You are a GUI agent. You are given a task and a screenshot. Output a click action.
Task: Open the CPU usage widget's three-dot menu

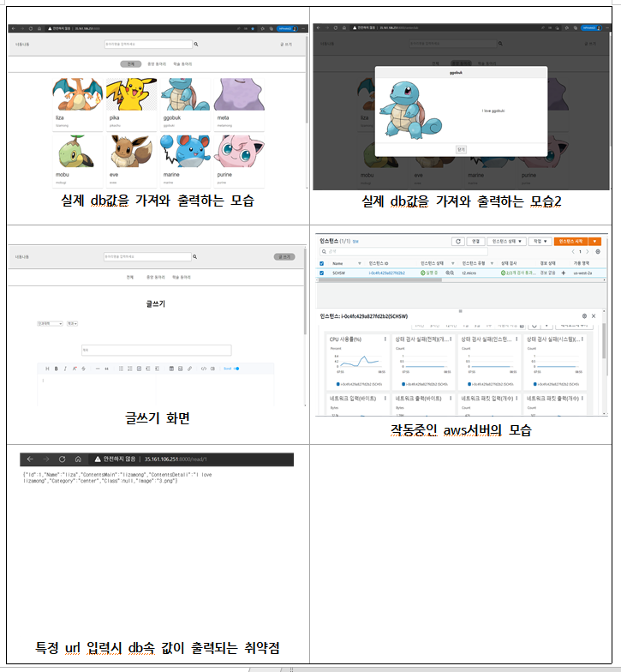pos(385,339)
